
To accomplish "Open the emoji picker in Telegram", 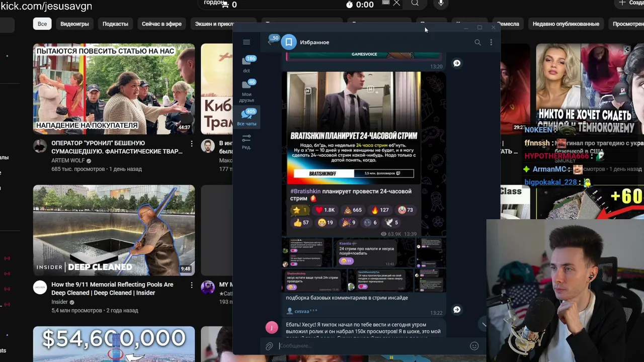I will click(x=474, y=346).
